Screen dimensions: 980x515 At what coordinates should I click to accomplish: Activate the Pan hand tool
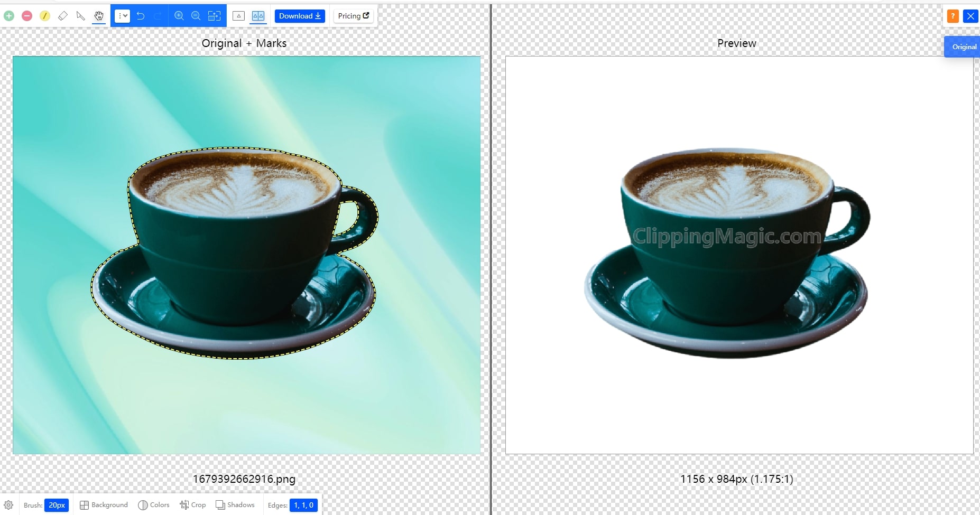coord(99,16)
